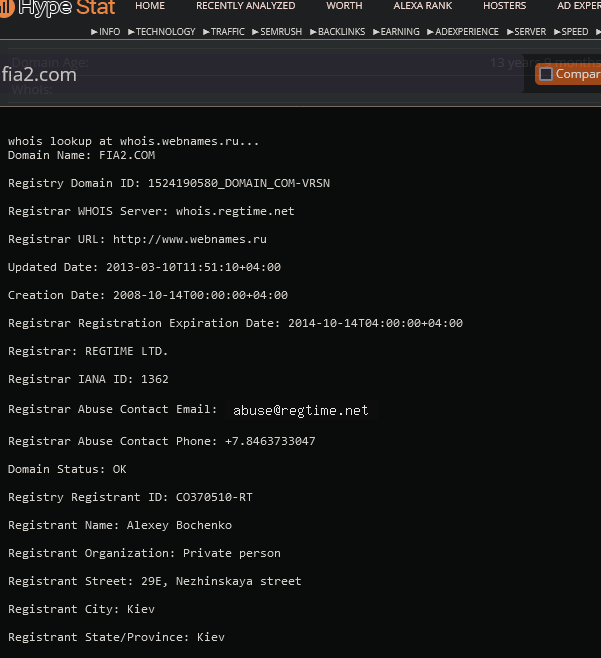Select the whois lookup at whois.webnames.ru line
This screenshot has width=601, height=658.
[133, 141]
